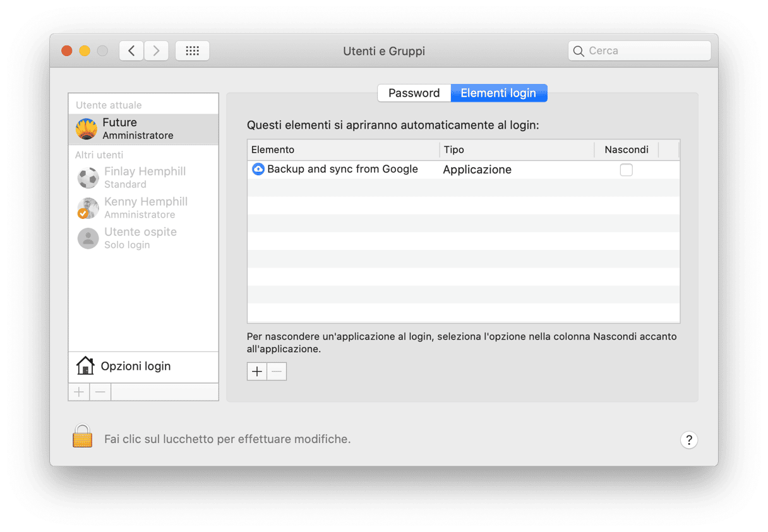Select Utente ospite entry

tap(143, 238)
